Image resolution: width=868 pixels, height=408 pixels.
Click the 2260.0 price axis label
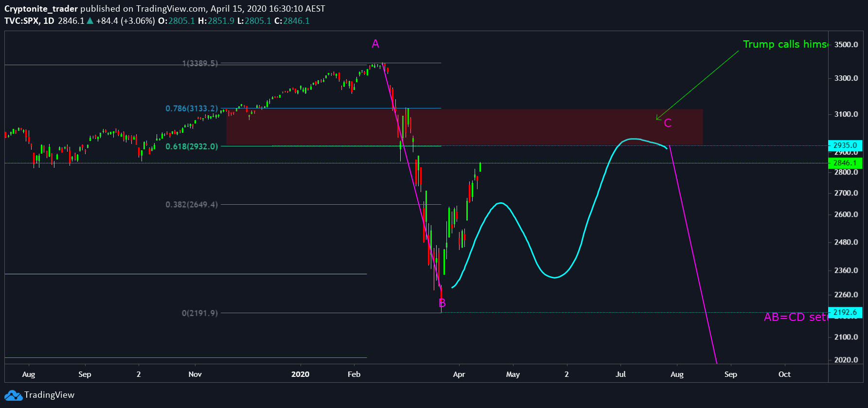pyautogui.click(x=846, y=295)
